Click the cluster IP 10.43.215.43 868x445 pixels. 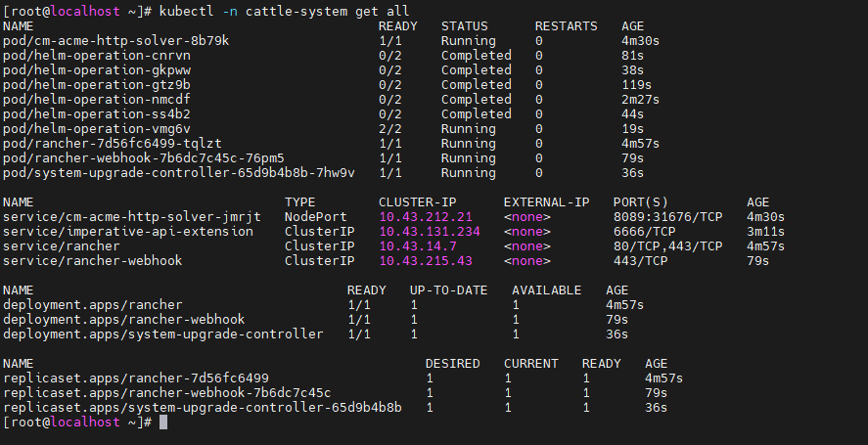click(x=426, y=260)
